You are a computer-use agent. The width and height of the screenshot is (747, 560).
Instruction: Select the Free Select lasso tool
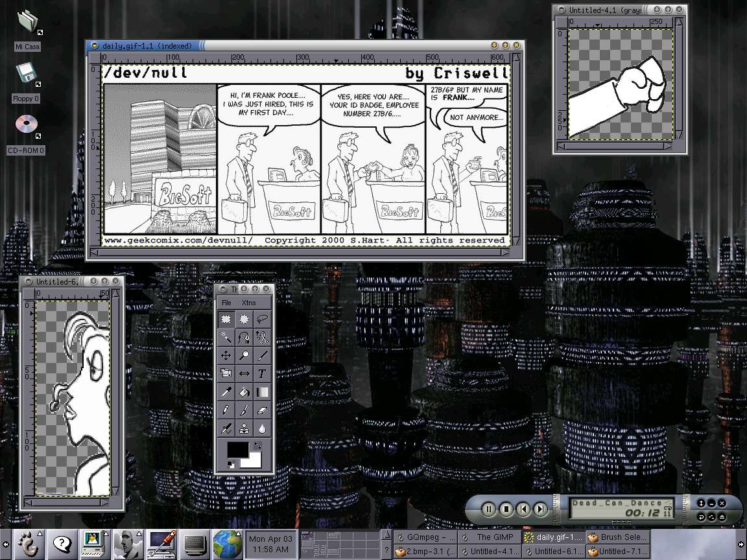tap(262, 318)
